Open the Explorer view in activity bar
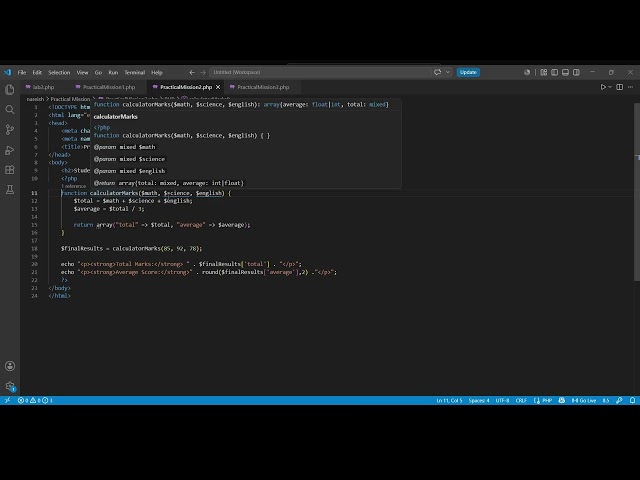The width and height of the screenshot is (640, 480). tap(10, 89)
